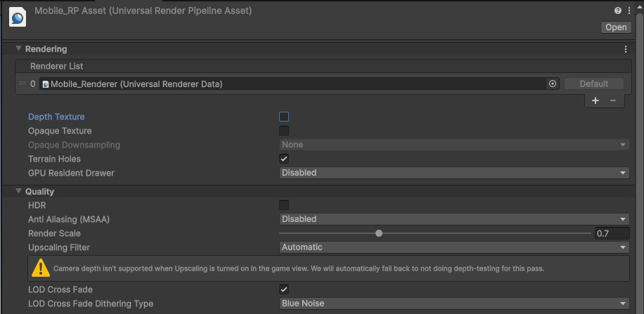Enable the Opaque Texture checkbox

(284, 131)
